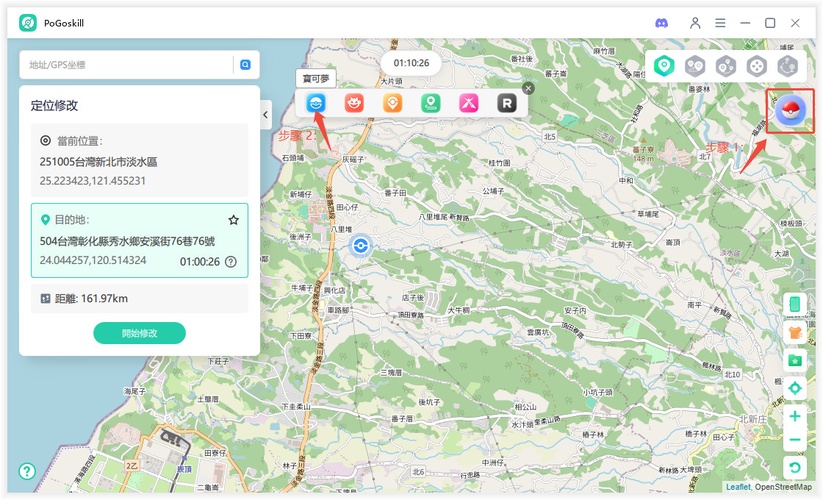The image size is (823, 500).
Task: Click the Pokémon (寶可夢) game icon
Action: click(316, 102)
